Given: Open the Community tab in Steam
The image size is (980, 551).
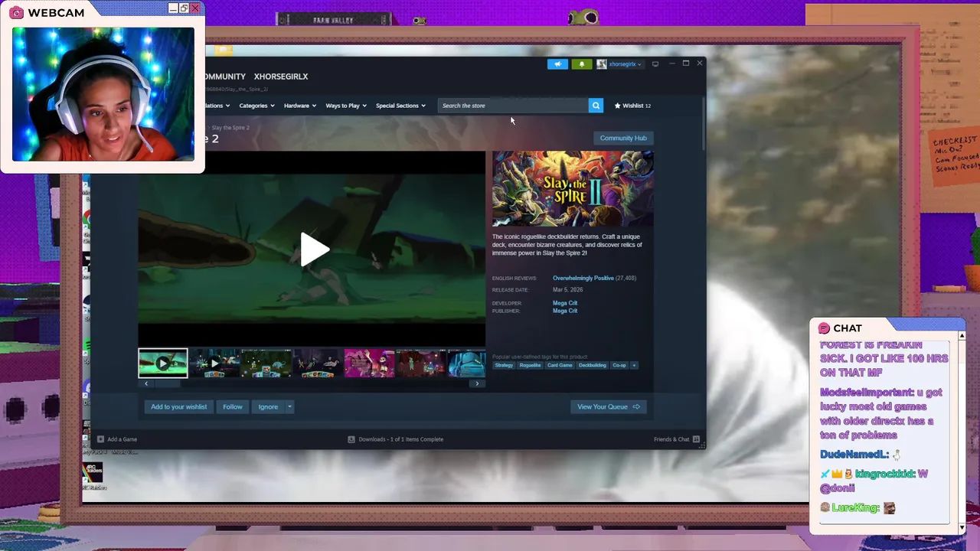Looking at the screenshot, I should [x=225, y=77].
